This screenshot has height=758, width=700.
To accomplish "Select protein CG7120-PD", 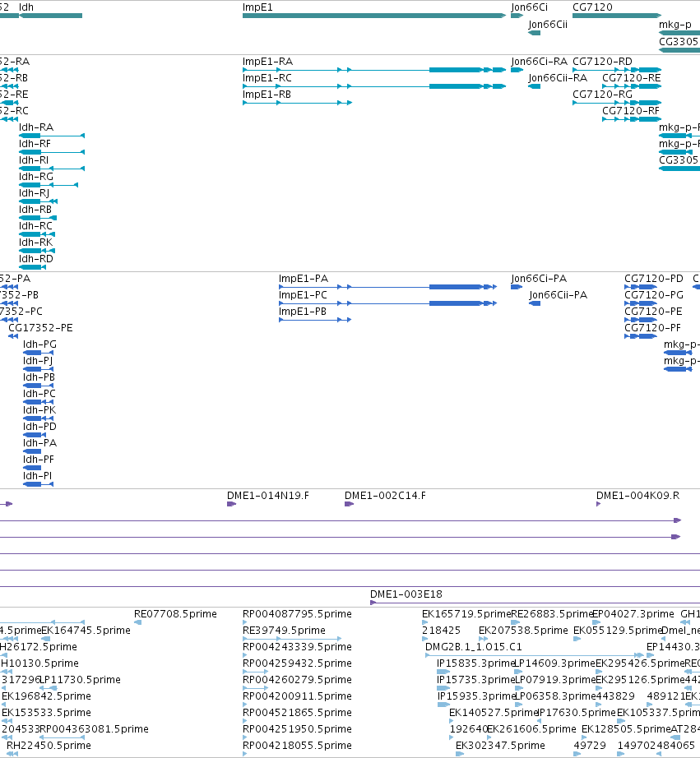I will coord(641,287).
